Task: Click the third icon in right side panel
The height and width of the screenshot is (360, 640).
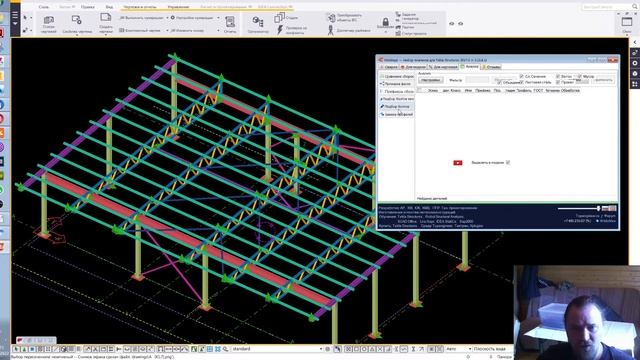Action: (x=635, y=73)
